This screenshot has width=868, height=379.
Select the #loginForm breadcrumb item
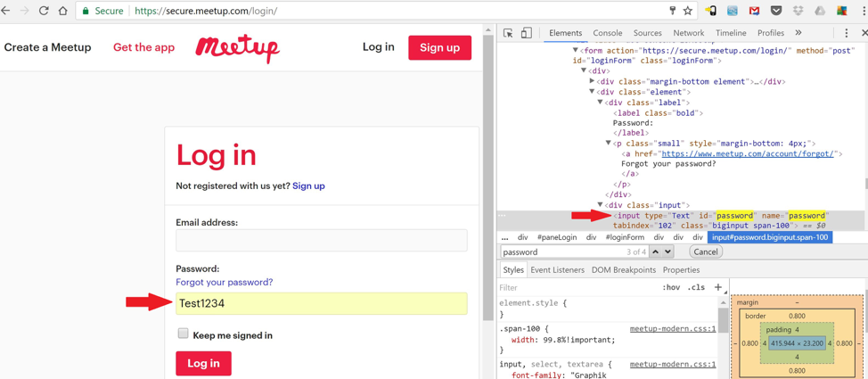625,237
